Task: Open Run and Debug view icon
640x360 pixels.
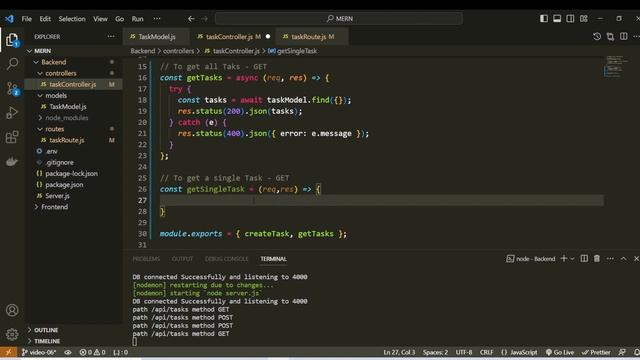Action: click(x=12, y=113)
